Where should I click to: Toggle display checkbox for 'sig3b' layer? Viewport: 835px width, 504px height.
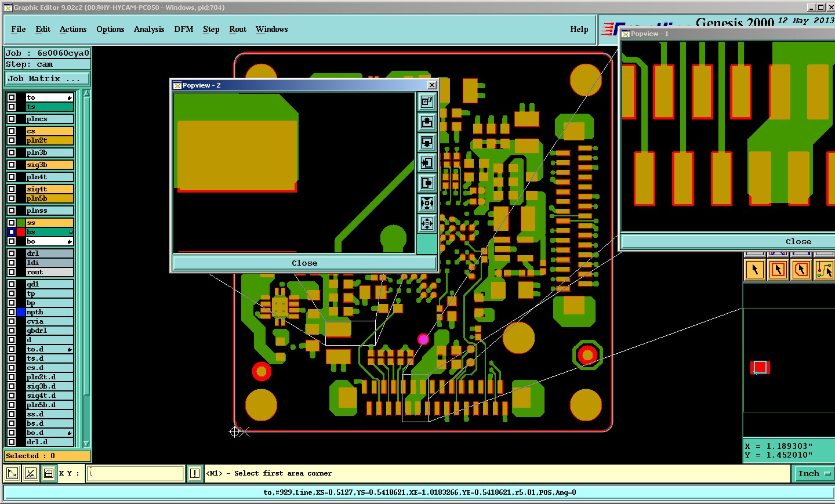12,165
